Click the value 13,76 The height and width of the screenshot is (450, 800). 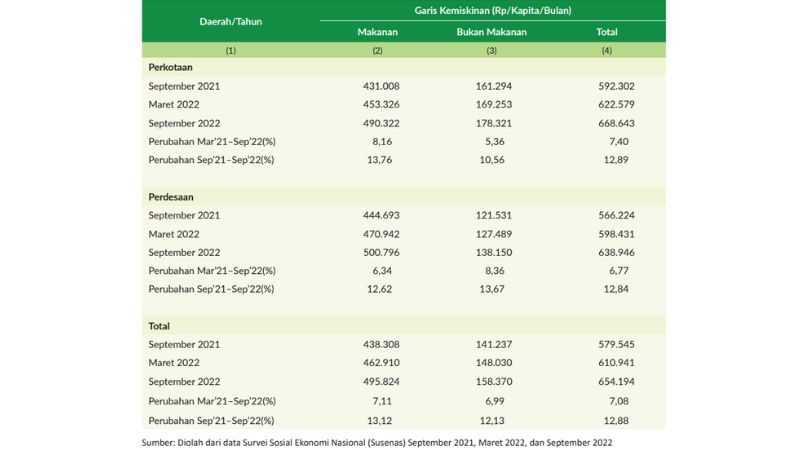(380, 160)
